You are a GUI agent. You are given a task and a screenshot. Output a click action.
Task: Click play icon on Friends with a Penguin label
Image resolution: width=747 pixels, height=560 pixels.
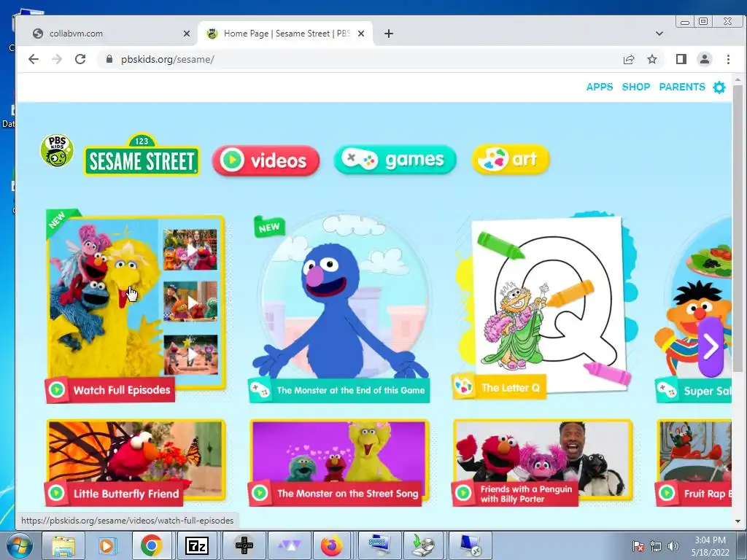(463, 493)
